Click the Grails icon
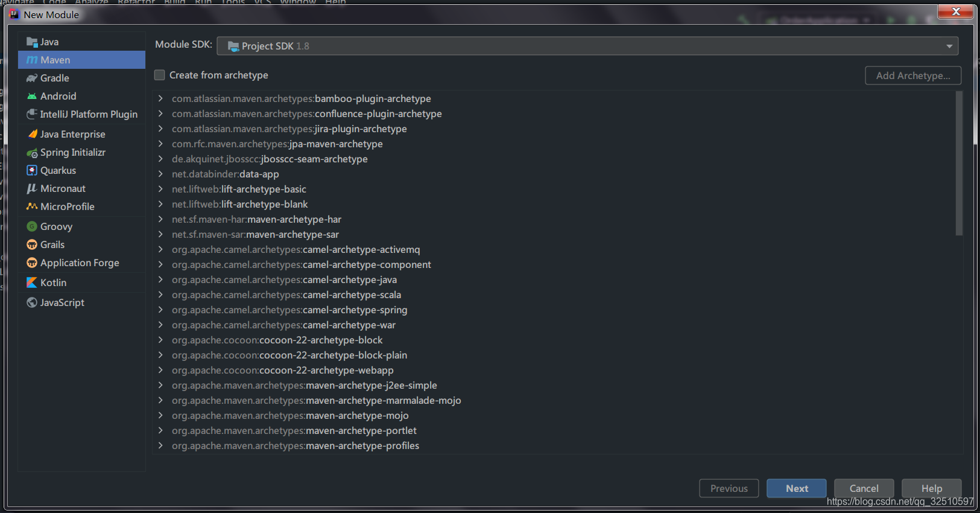Image resolution: width=980 pixels, height=513 pixels. pyautogui.click(x=32, y=244)
